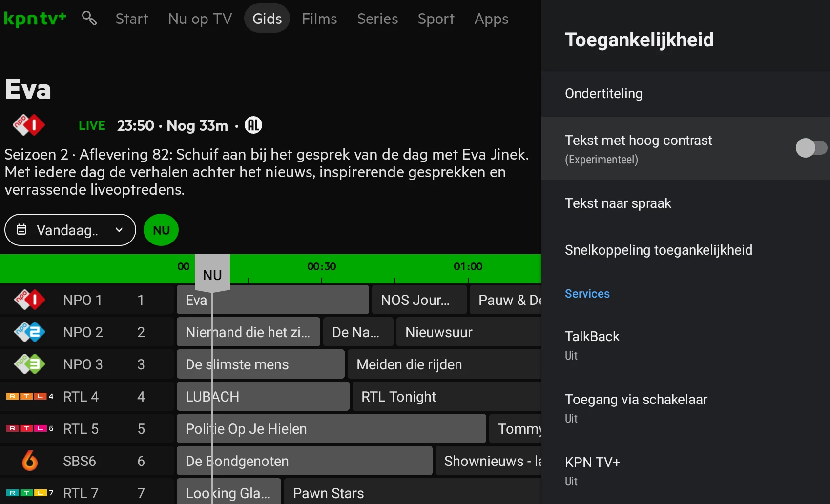This screenshot has width=830, height=504.
Task: Select the NPO 3 channel logo
Action: tap(29, 364)
